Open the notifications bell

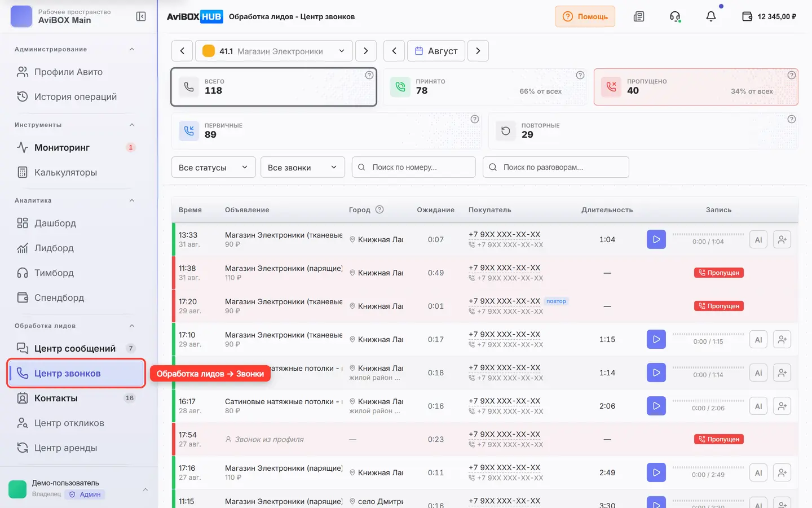click(711, 16)
